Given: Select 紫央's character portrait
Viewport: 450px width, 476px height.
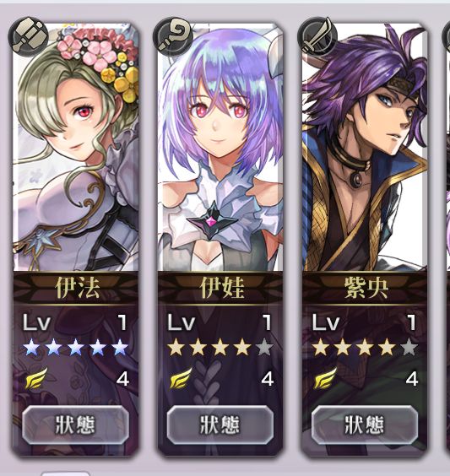Looking at the screenshot, I should tap(365, 147).
